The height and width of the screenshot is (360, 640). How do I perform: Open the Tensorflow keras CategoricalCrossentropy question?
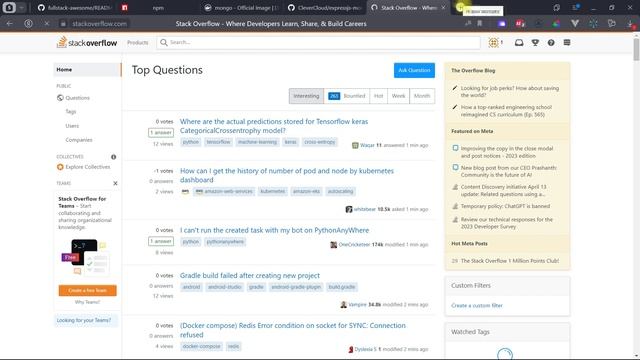pyautogui.click(x=274, y=126)
